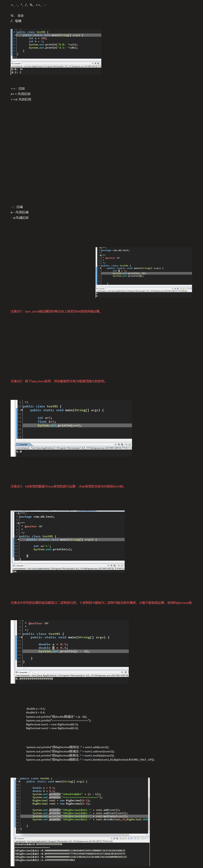This screenshot has width=203, height=868.
Task: Click the '/: 取模' line
Action: coord(16,21)
